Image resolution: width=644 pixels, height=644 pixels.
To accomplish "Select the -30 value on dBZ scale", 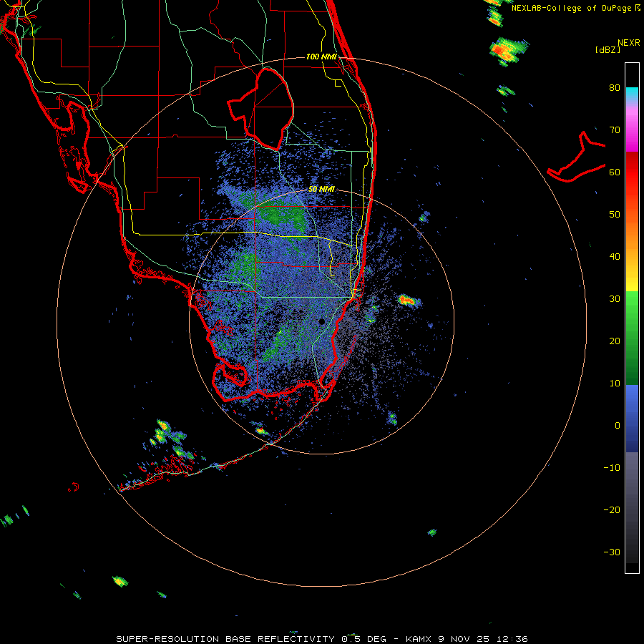I will [x=612, y=552].
